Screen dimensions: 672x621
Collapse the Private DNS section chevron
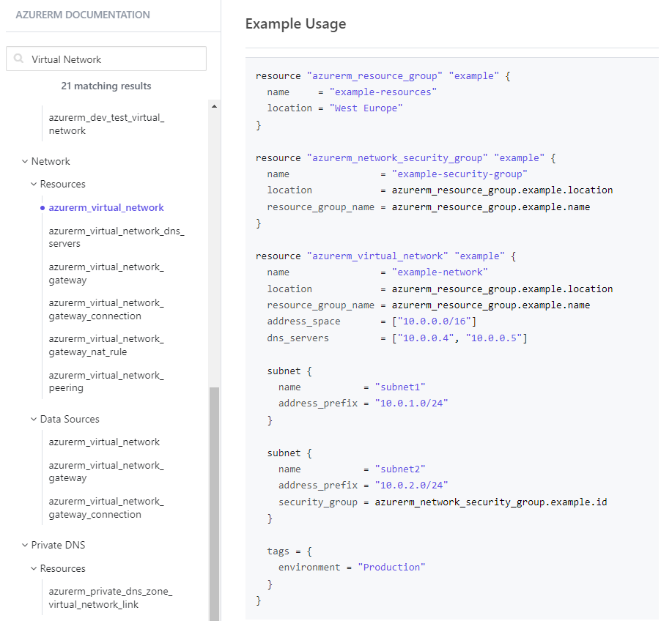25,545
